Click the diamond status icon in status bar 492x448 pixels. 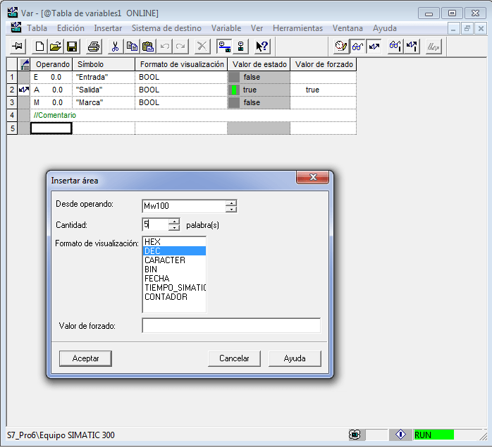400,435
